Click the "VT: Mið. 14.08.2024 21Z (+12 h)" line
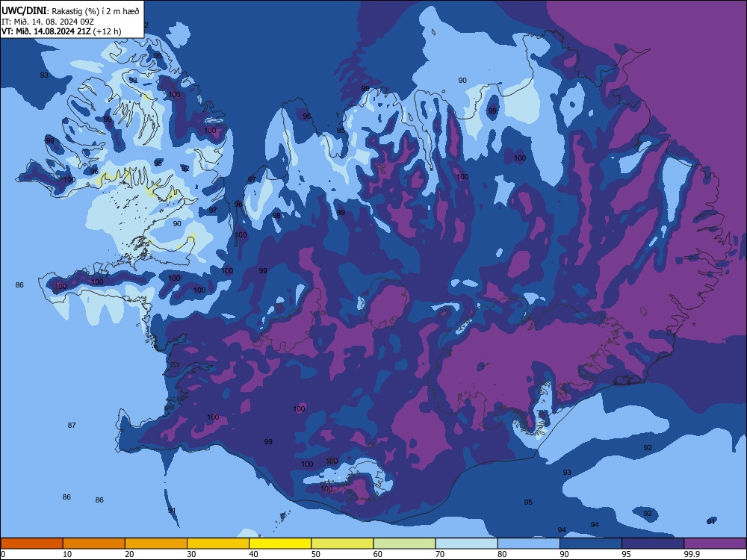The height and width of the screenshot is (560, 747). click(61, 31)
